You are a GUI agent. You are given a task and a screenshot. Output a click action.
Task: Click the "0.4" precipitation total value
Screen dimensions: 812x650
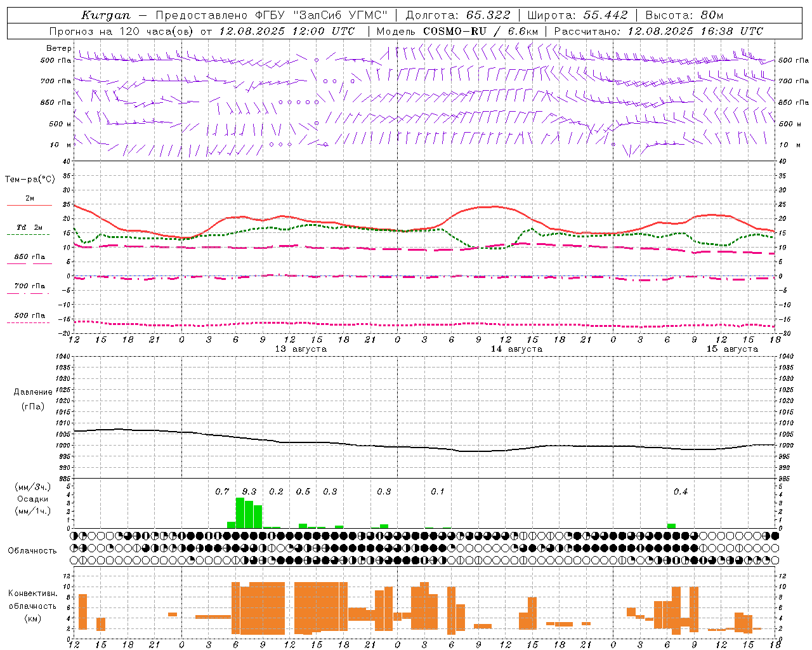681,491
